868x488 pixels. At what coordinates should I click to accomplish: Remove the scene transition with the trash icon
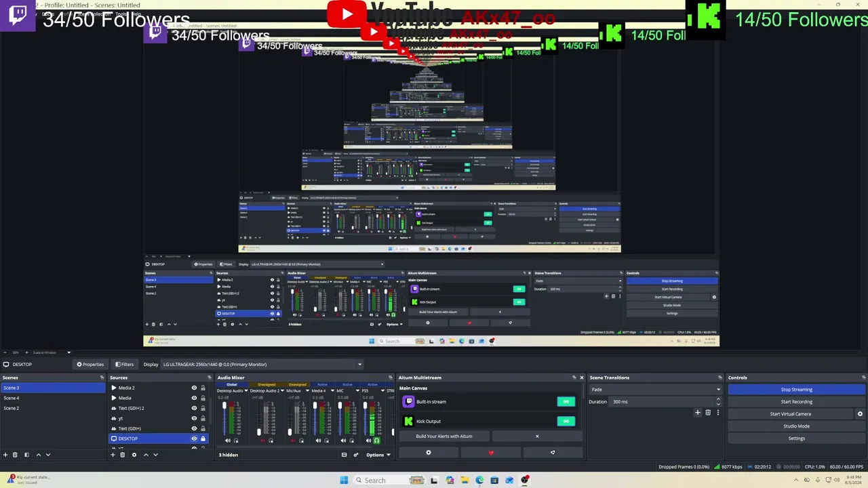[708, 413]
